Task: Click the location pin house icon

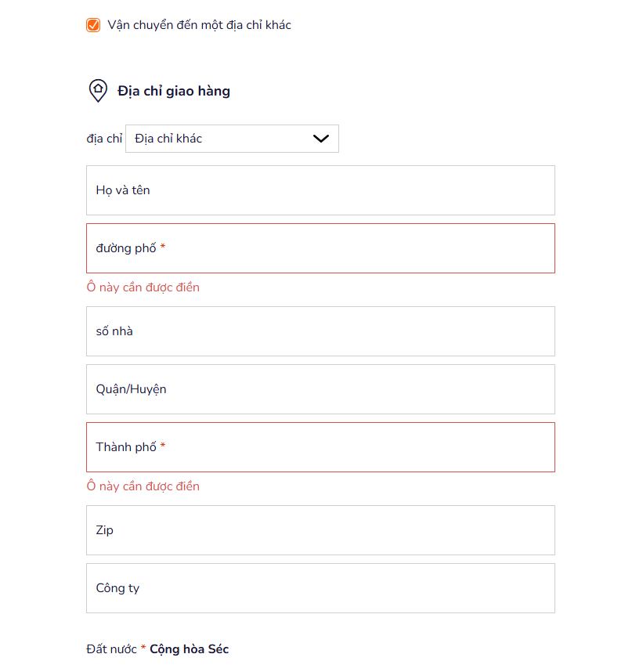Action: [98, 90]
